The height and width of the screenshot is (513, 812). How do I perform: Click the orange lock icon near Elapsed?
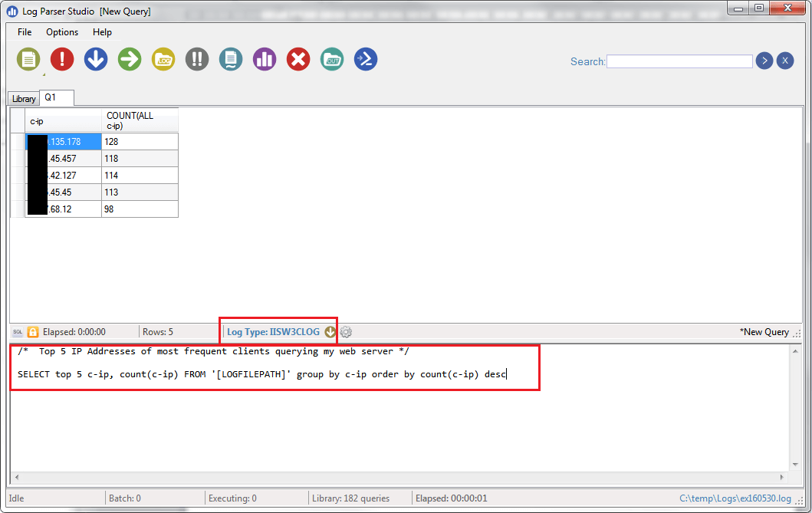coord(33,332)
